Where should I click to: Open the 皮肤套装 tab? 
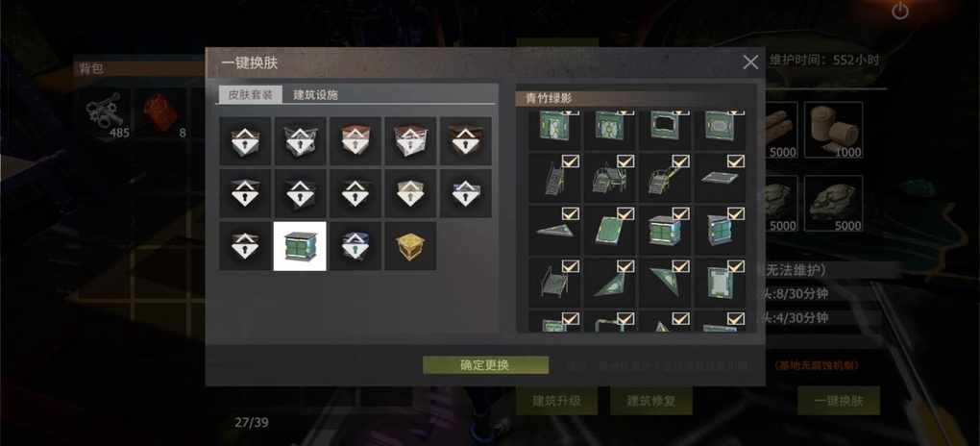250,95
